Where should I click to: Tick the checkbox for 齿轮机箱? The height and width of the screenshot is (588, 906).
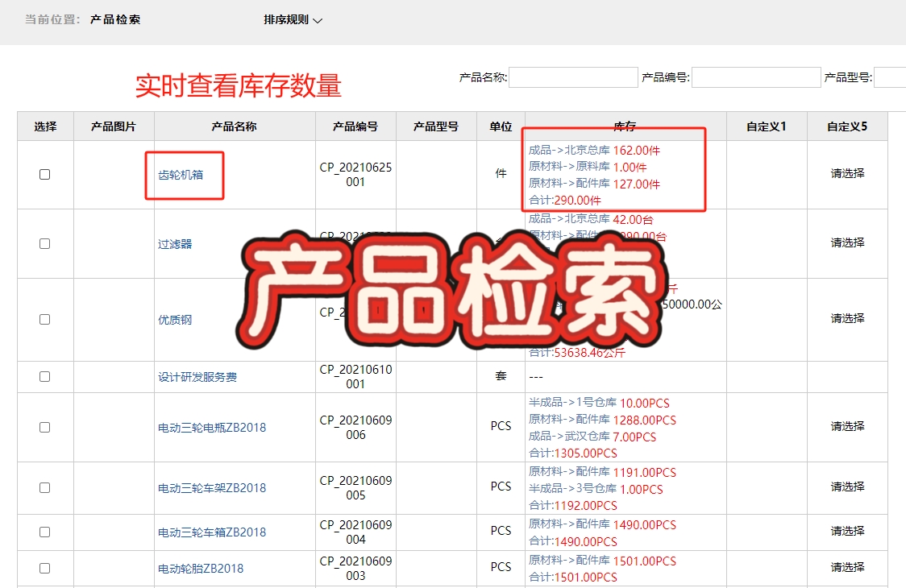tap(44, 175)
